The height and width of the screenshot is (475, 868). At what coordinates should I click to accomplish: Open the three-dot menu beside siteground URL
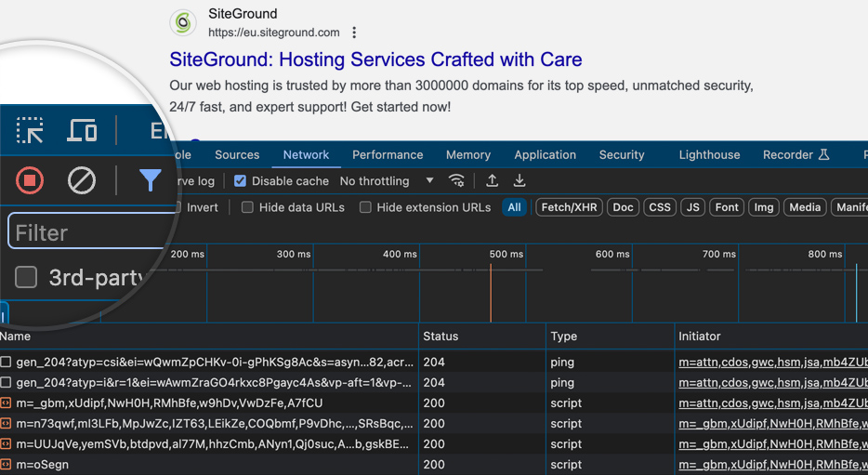click(354, 33)
